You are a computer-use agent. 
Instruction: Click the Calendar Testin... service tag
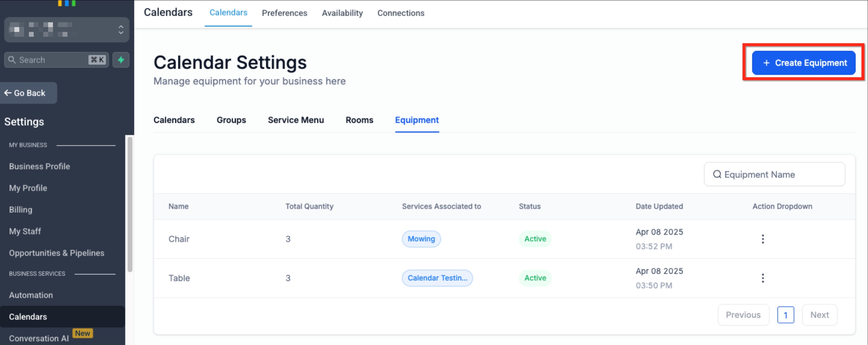437,278
